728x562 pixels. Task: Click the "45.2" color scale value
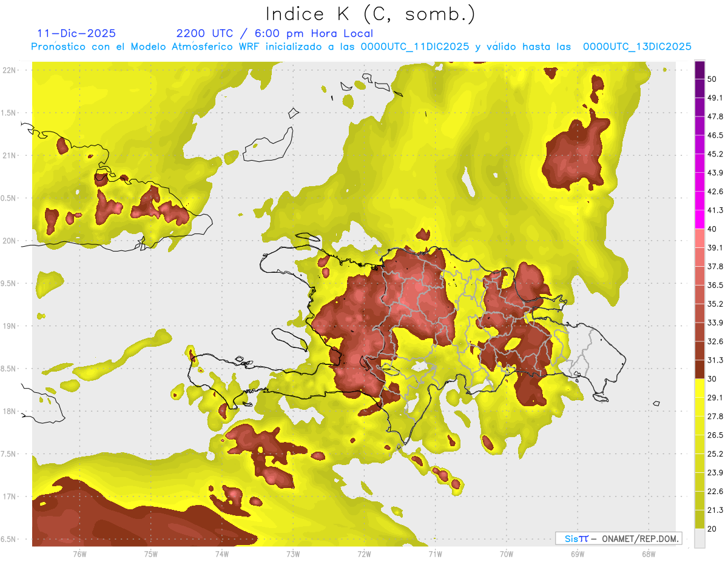715,155
